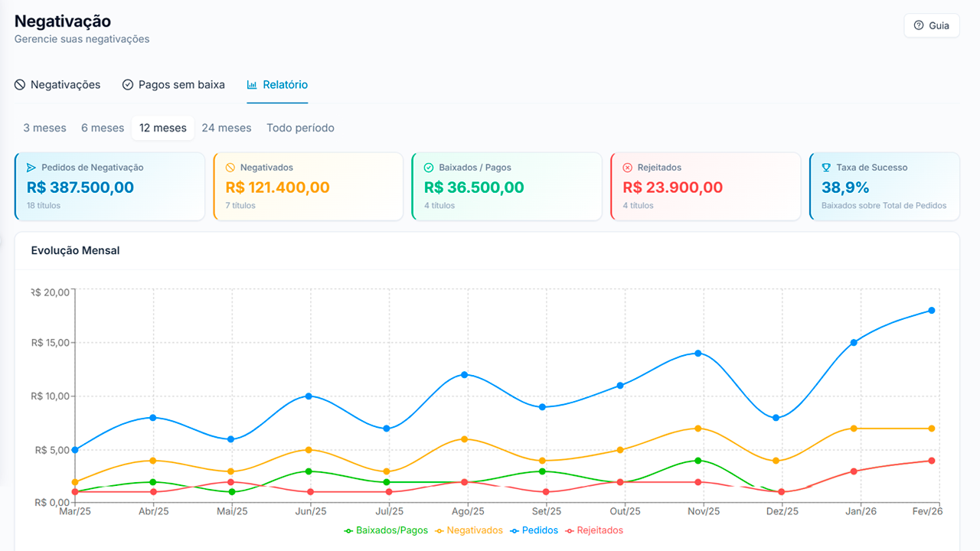Click the 38,9% success rate value
The image size is (980, 551).
[845, 187]
